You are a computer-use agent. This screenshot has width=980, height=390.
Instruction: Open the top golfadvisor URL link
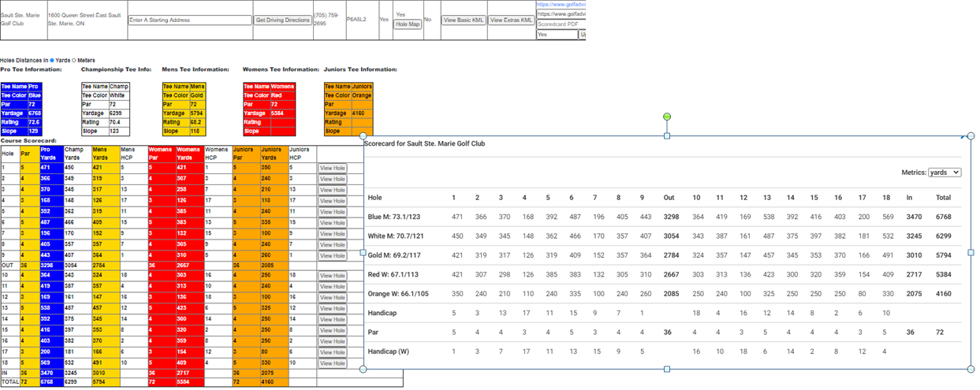coord(561,4)
